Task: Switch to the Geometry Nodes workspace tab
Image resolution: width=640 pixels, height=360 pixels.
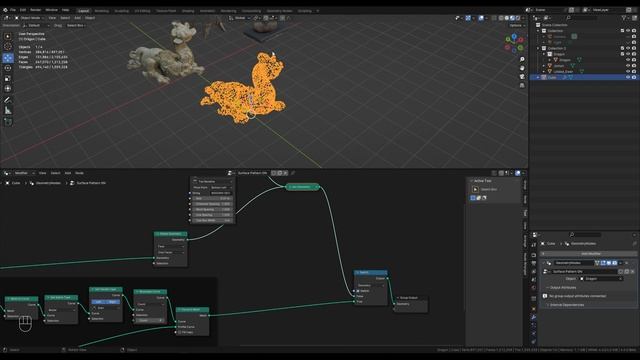Action: (x=279, y=11)
